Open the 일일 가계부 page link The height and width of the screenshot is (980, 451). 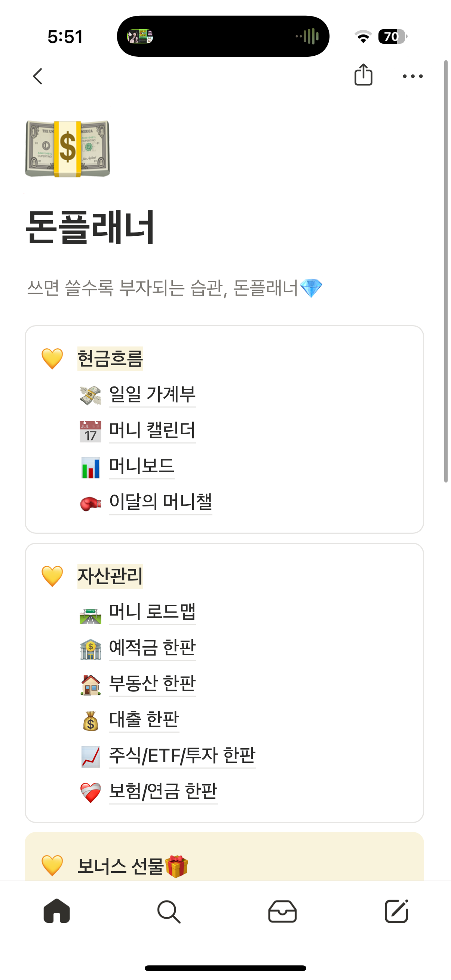152,394
